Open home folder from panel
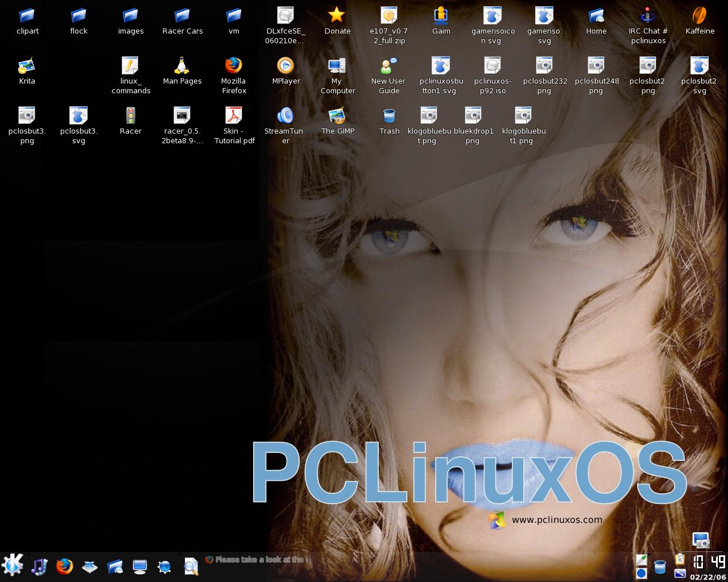728x582 pixels. click(115, 566)
